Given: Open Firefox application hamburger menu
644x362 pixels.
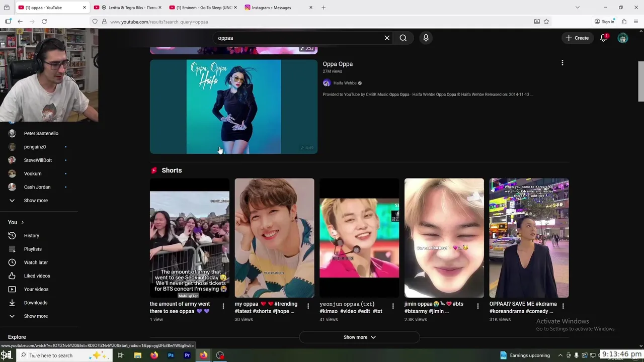Looking at the screenshot, I should (636, 22).
